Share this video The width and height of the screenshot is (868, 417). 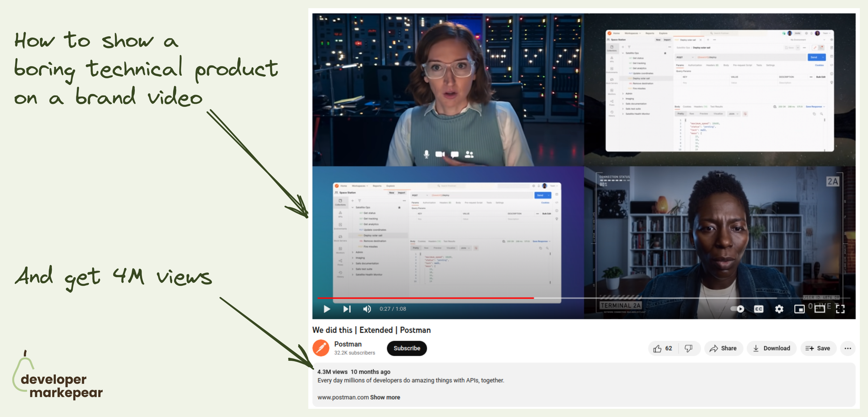point(723,348)
